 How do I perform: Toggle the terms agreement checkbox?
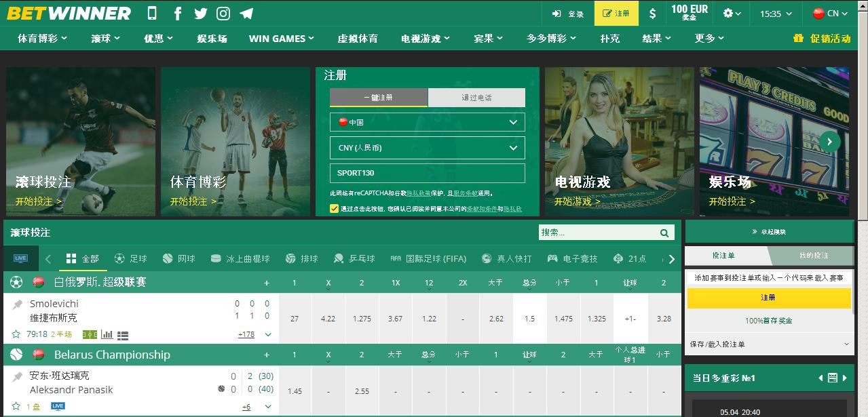pos(334,209)
